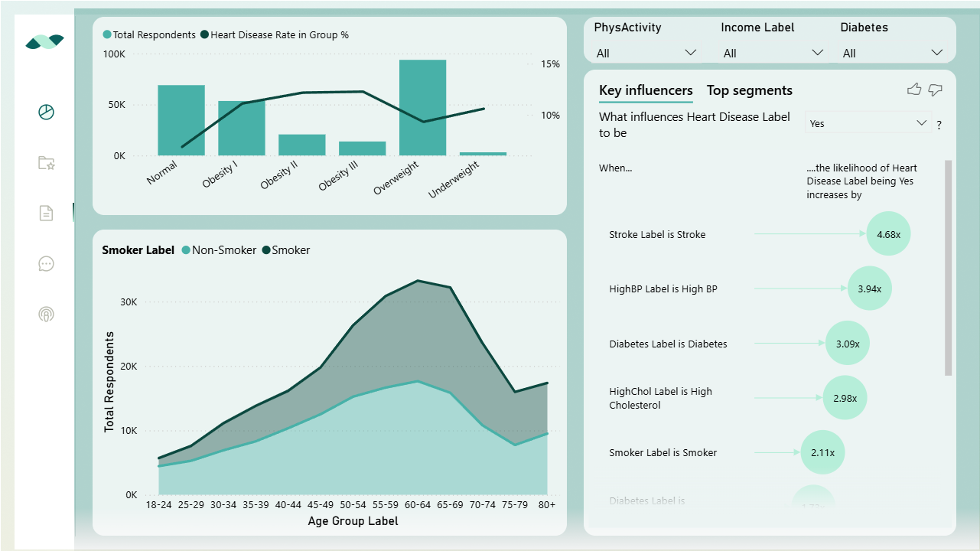
Task: Select the Overweight bar in chart
Action: [423, 107]
